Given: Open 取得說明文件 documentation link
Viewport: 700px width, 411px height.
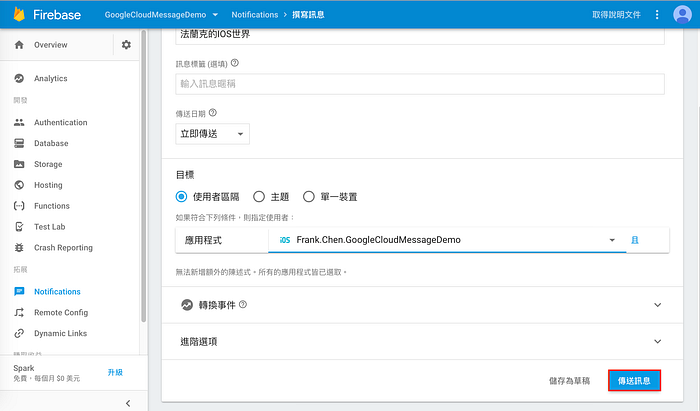Looking at the screenshot, I should (616, 15).
